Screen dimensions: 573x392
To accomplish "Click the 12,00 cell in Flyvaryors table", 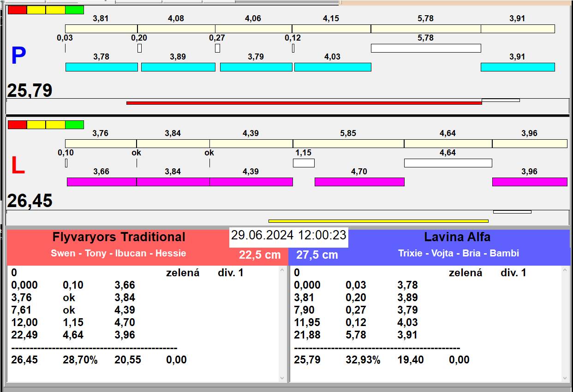I will coord(24,322).
